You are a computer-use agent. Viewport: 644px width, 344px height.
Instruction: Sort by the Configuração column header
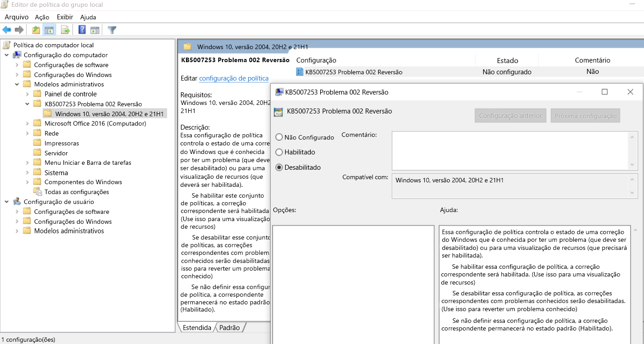[316, 60]
